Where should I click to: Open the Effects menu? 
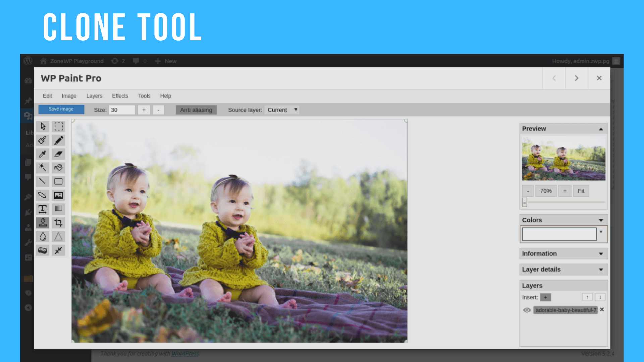pos(120,96)
